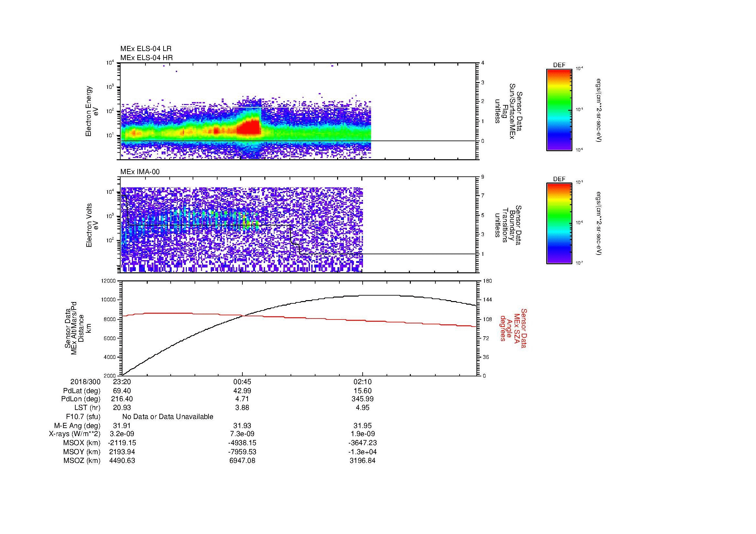756x534 pixels.
Task: Click the 'X-rays (W/m**2)' row label
Action: [x=75, y=434]
